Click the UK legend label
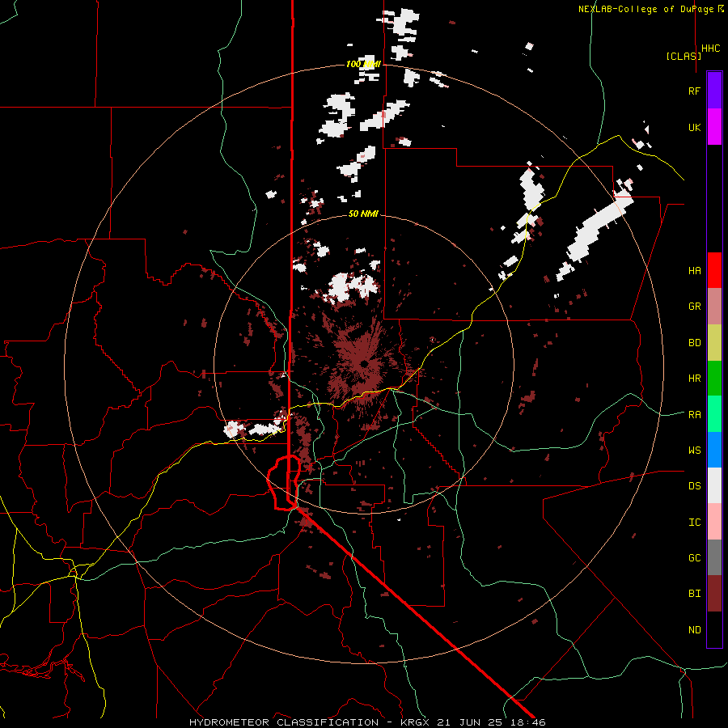 pyautogui.click(x=694, y=127)
